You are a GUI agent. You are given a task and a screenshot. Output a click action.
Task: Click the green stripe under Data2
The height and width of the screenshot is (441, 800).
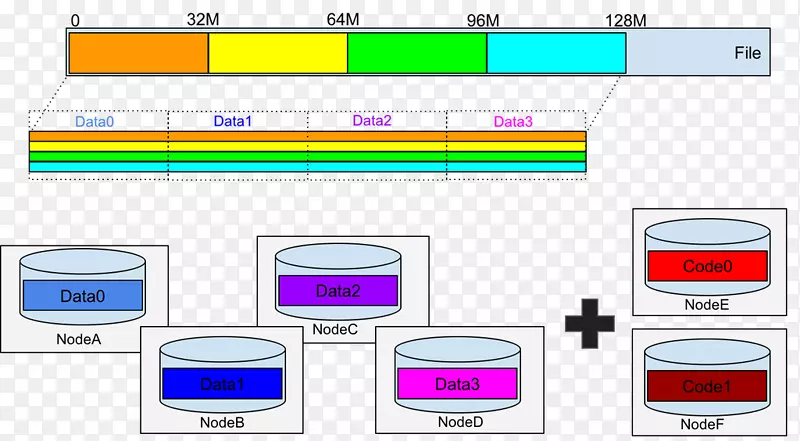pos(377,157)
